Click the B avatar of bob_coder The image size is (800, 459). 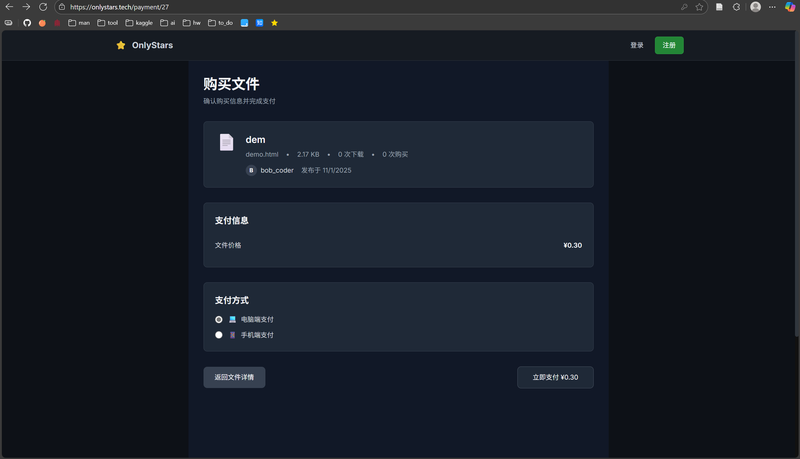pyautogui.click(x=251, y=170)
